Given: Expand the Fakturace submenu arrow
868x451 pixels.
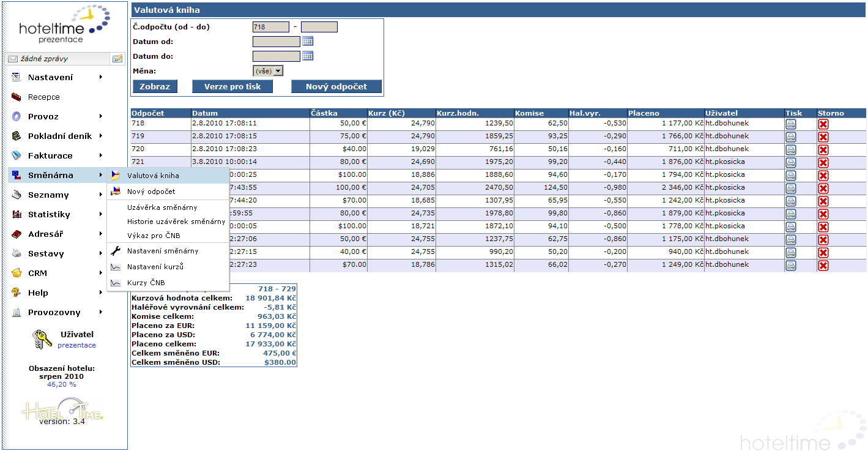Looking at the screenshot, I should [x=100, y=155].
